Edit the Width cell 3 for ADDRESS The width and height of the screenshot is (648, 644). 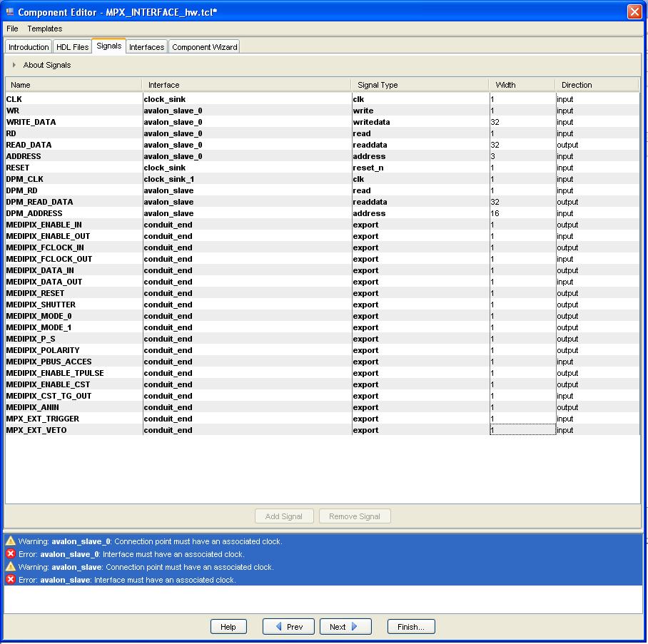click(x=523, y=156)
